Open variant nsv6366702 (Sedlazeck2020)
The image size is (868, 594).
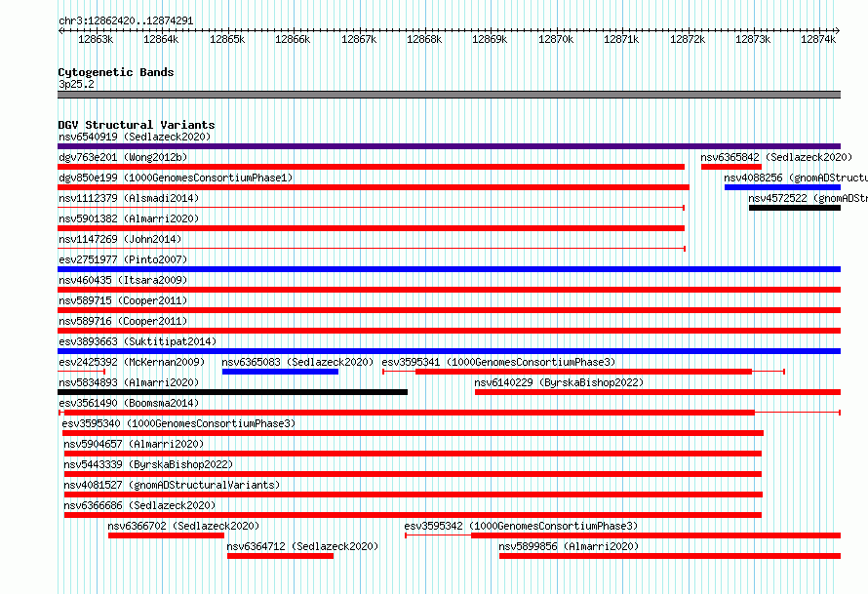183,526
